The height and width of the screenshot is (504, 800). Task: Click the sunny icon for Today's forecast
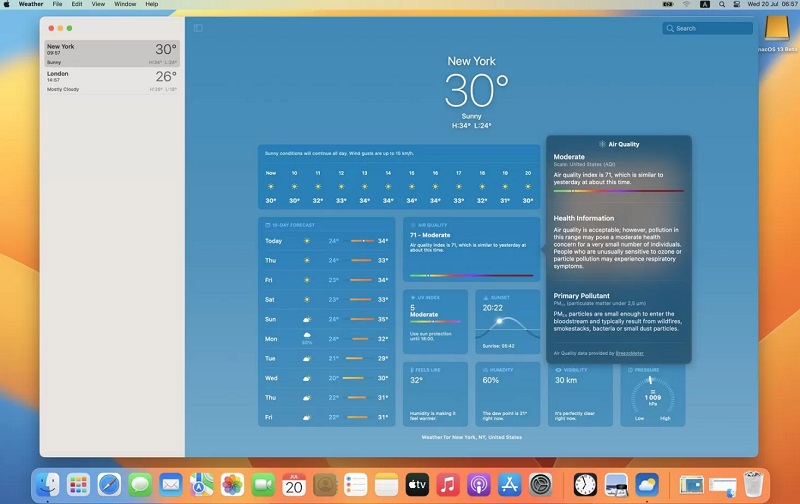point(308,241)
